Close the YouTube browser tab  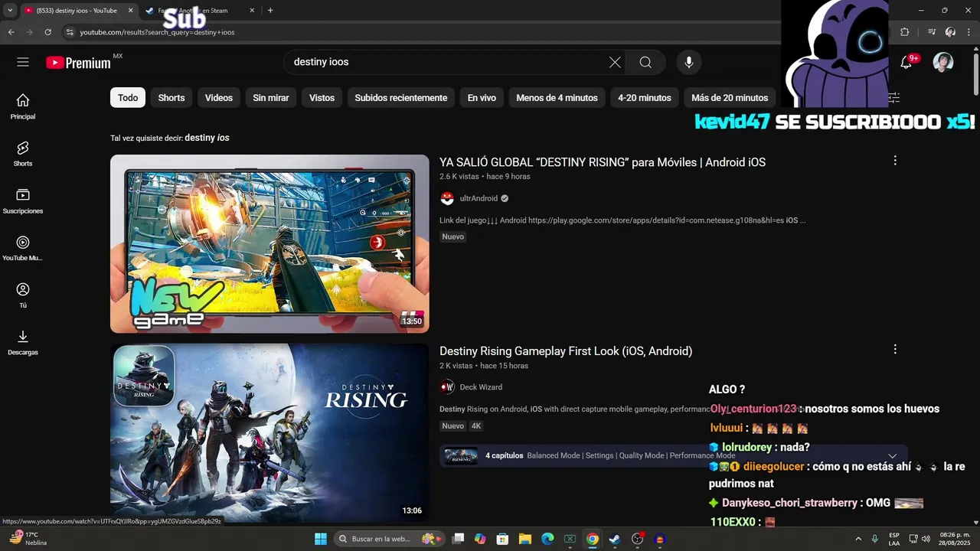[x=130, y=11]
